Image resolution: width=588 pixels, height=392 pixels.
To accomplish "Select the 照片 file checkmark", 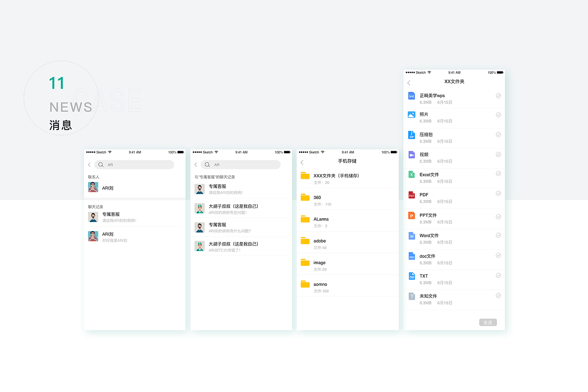I will click(498, 115).
